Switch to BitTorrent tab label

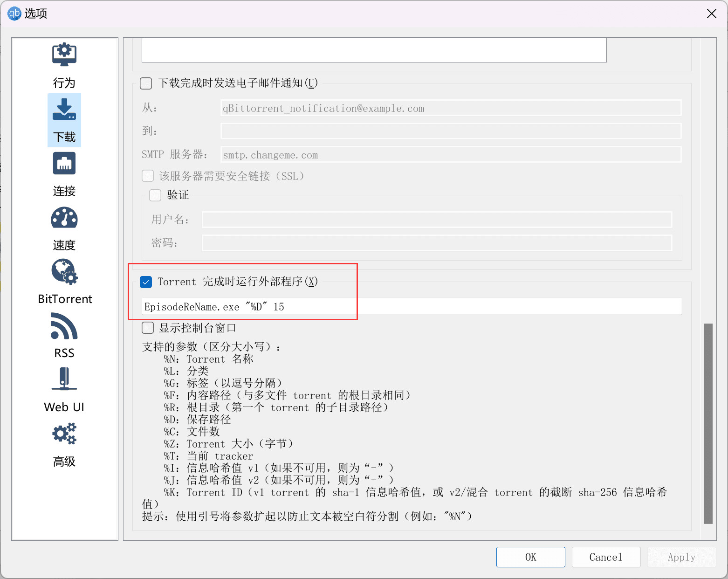pyautogui.click(x=65, y=299)
